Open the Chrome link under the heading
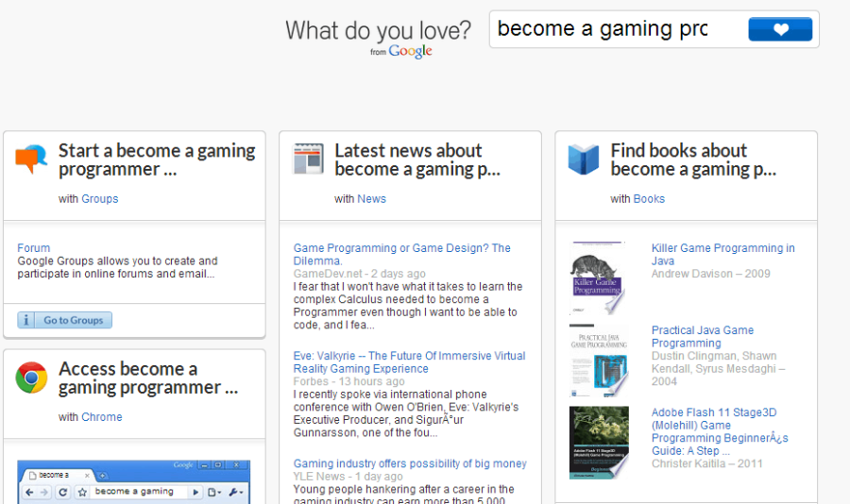Screen dimensions: 850x504 pyautogui.click(x=101, y=417)
